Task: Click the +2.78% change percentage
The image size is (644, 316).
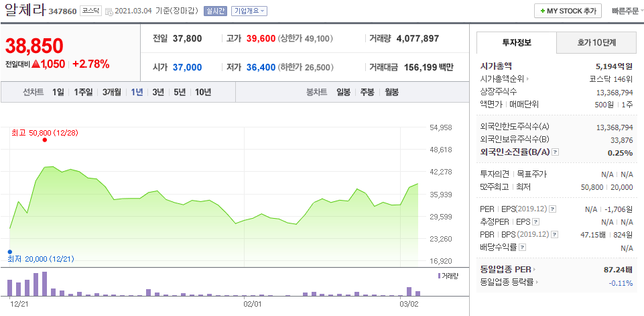Action: tap(91, 64)
